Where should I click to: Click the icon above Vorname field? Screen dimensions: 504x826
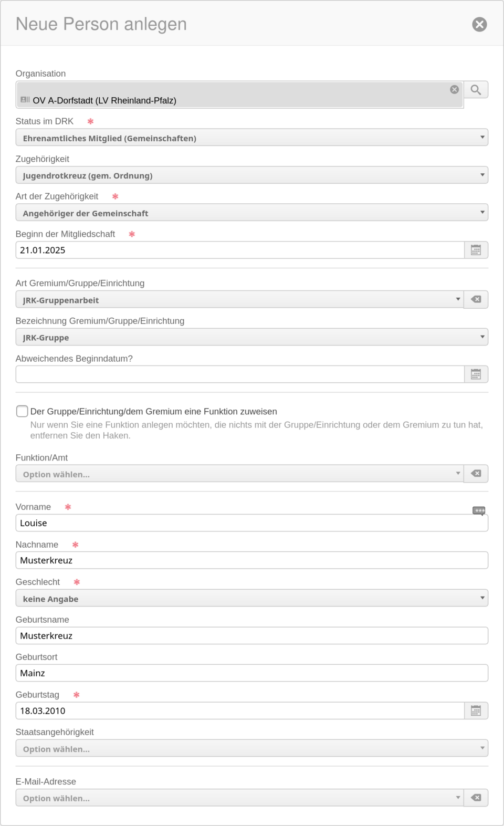pos(479,510)
